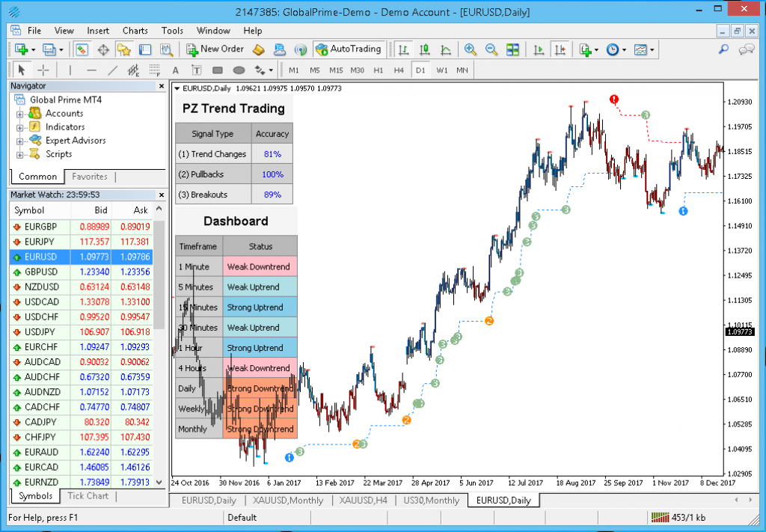Draw a horizontal line on the chart
This screenshot has height=532, width=766.
click(91, 70)
